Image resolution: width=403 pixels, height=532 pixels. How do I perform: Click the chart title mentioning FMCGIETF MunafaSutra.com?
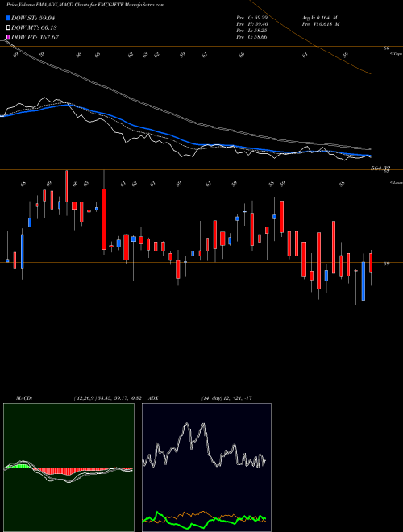[x=85, y=5]
